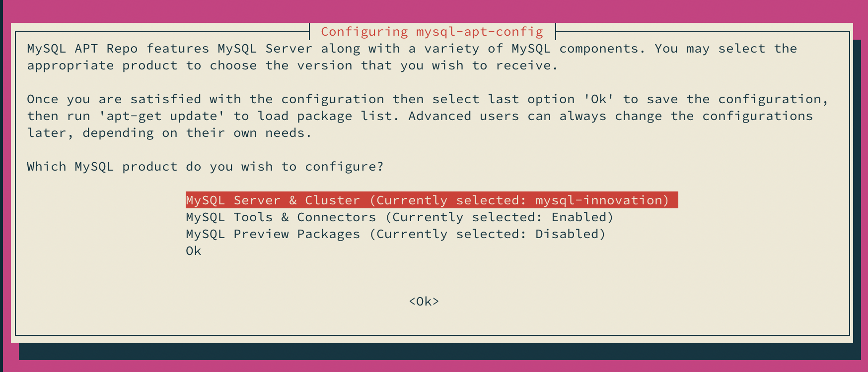This screenshot has height=372, width=868.
Task: Click the dark shadow bar below the dialog
Action: coord(440,352)
